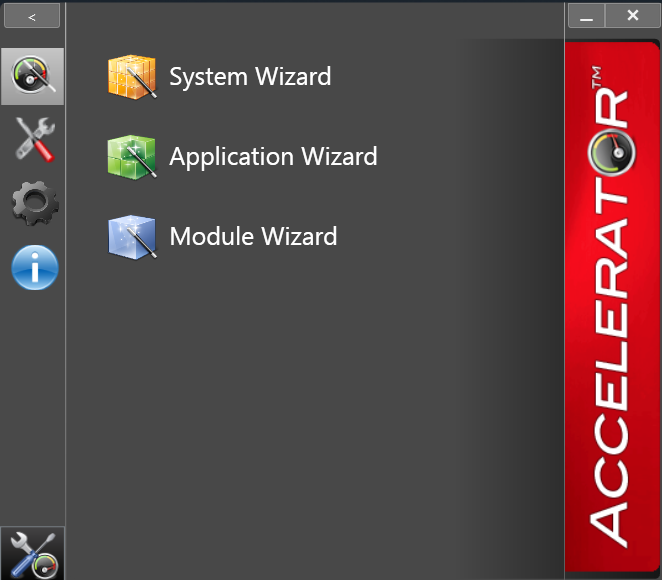The width and height of the screenshot is (662, 580).
Task: Click the blue Module Wizard cube icon
Action: (132, 236)
